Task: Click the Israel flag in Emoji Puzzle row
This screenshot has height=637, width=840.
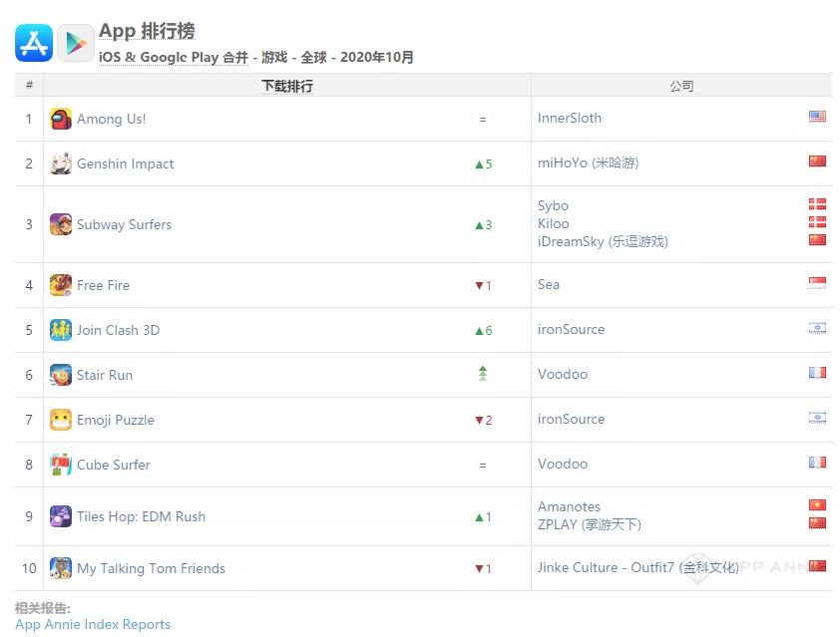Action: (x=817, y=417)
